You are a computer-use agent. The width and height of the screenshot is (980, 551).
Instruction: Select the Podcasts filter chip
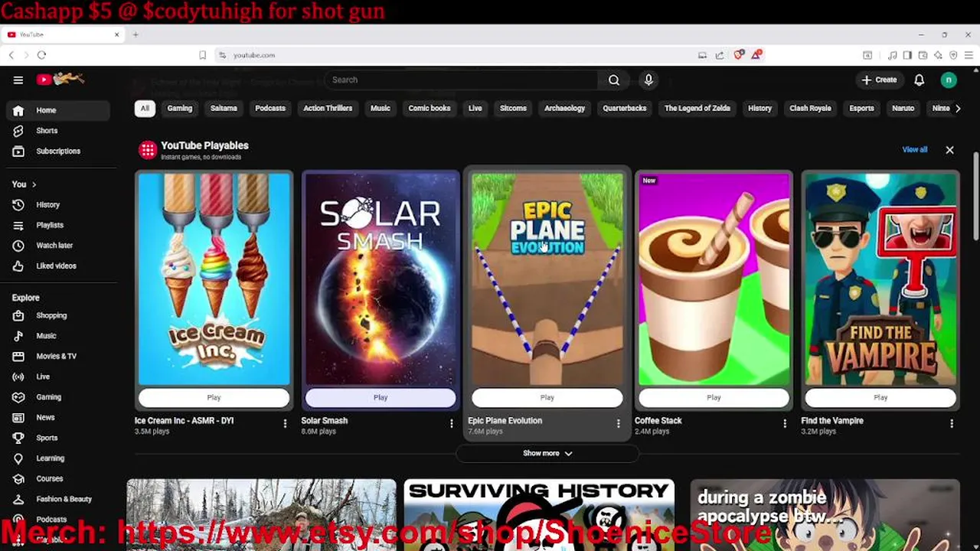[x=270, y=108]
